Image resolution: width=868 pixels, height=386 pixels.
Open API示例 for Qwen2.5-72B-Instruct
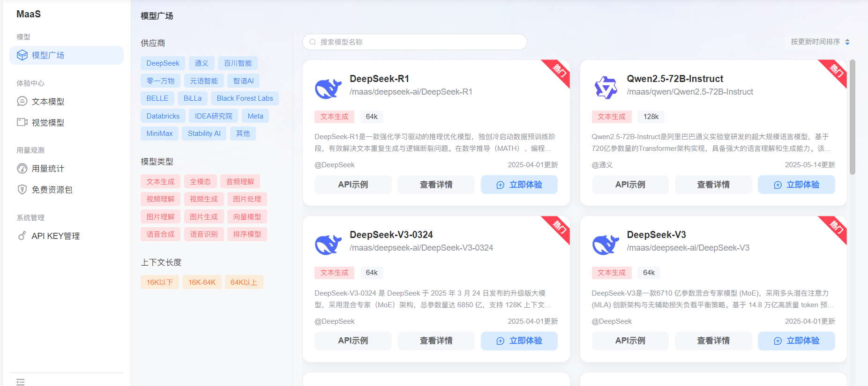(630, 185)
